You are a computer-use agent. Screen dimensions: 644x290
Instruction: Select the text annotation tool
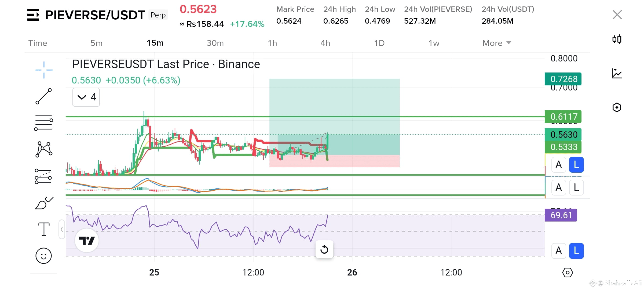click(x=44, y=229)
